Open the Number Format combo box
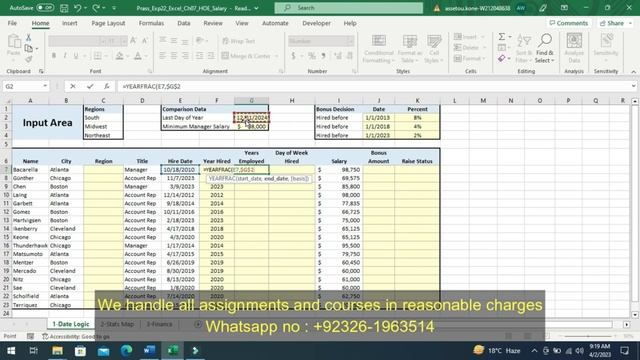640x360 pixels. 321,41
